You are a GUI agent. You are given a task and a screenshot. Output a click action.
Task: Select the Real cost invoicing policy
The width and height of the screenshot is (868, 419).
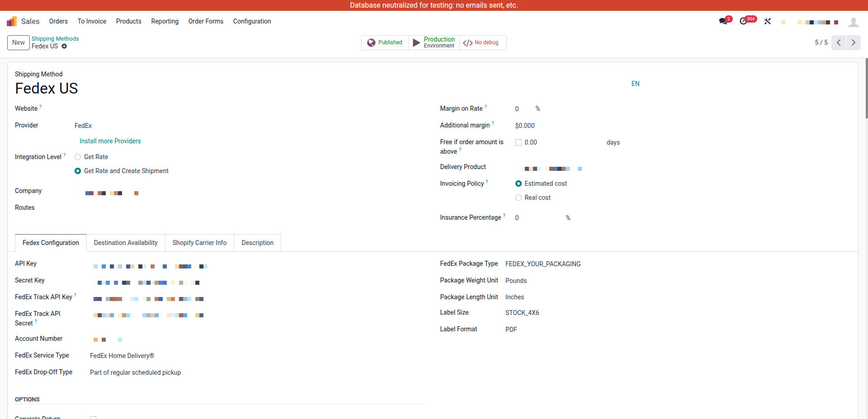point(519,198)
